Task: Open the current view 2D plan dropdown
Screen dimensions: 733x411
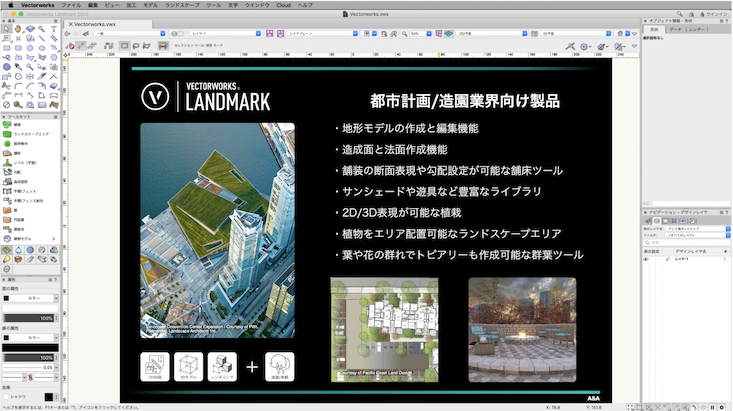Action: (492, 34)
